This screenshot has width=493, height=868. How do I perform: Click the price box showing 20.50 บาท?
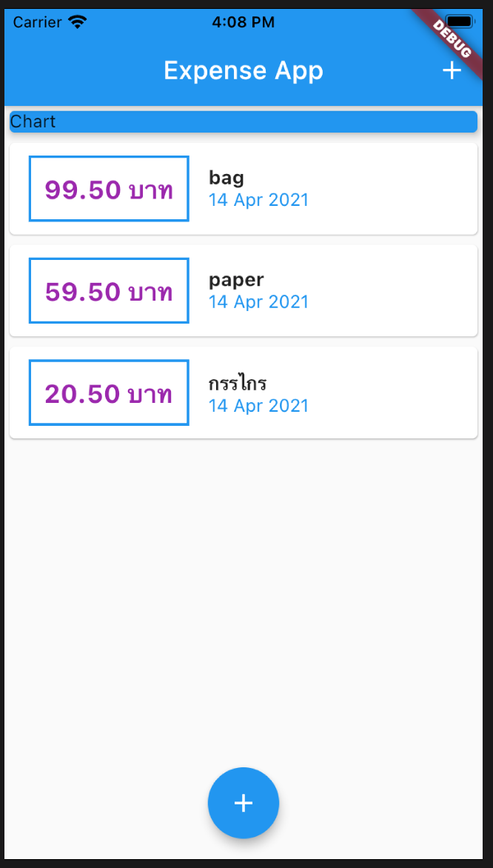pyautogui.click(x=108, y=393)
